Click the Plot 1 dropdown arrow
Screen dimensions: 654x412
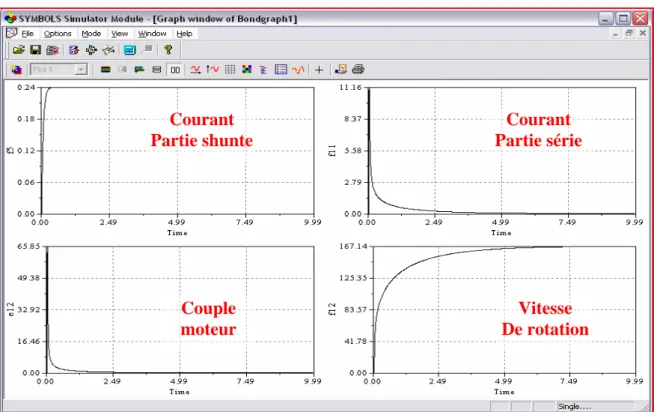(81, 70)
